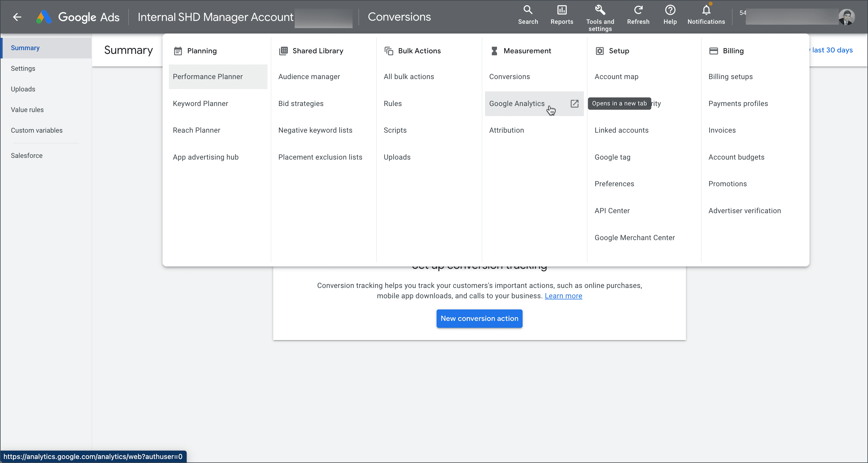Open Keyword Planner
This screenshot has width=868, height=463.
(x=200, y=103)
